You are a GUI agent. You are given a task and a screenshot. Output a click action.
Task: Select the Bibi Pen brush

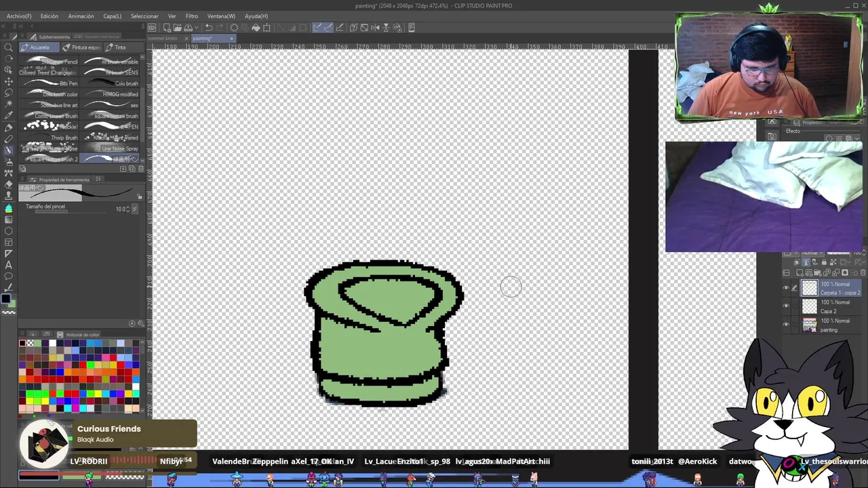click(x=50, y=83)
